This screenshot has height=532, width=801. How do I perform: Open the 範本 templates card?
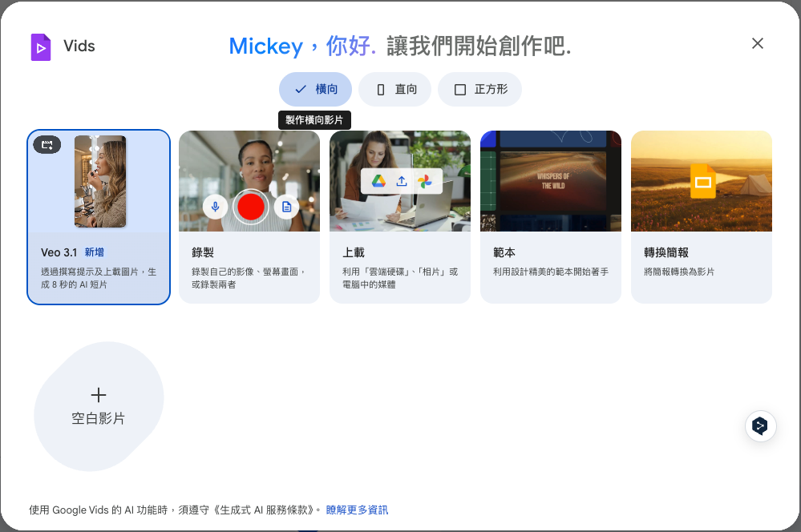coord(550,216)
